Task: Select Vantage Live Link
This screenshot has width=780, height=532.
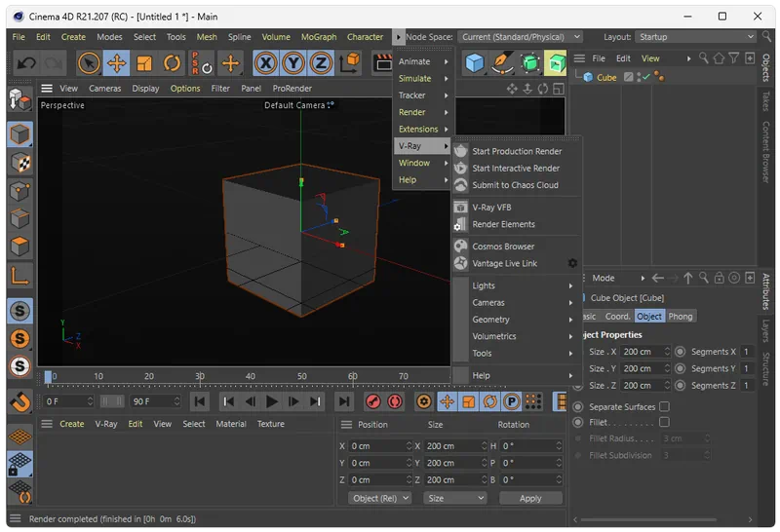Action: click(x=504, y=263)
